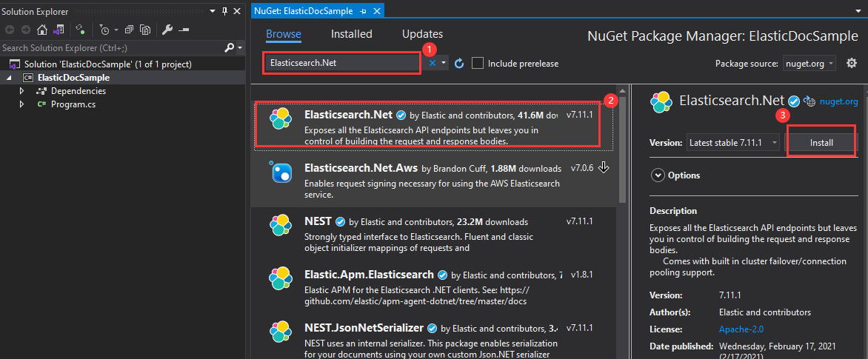Click the NEST package logo icon
868x359 pixels.
(281, 225)
